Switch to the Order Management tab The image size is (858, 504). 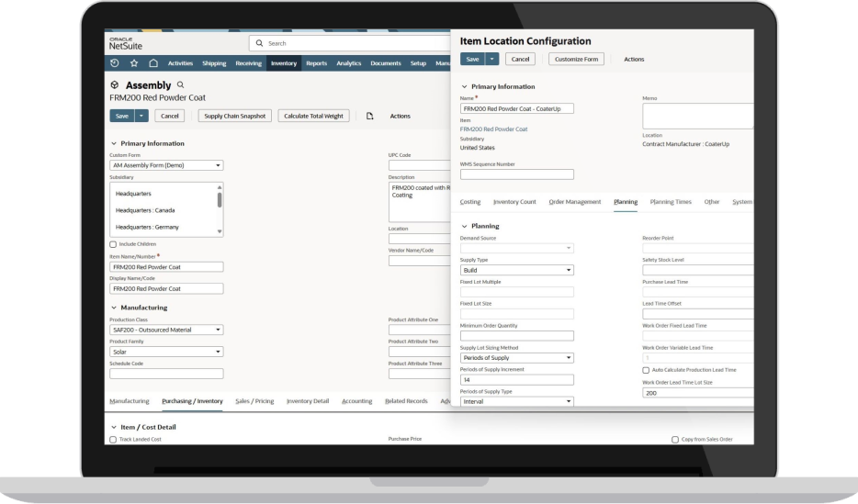coord(574,202)
